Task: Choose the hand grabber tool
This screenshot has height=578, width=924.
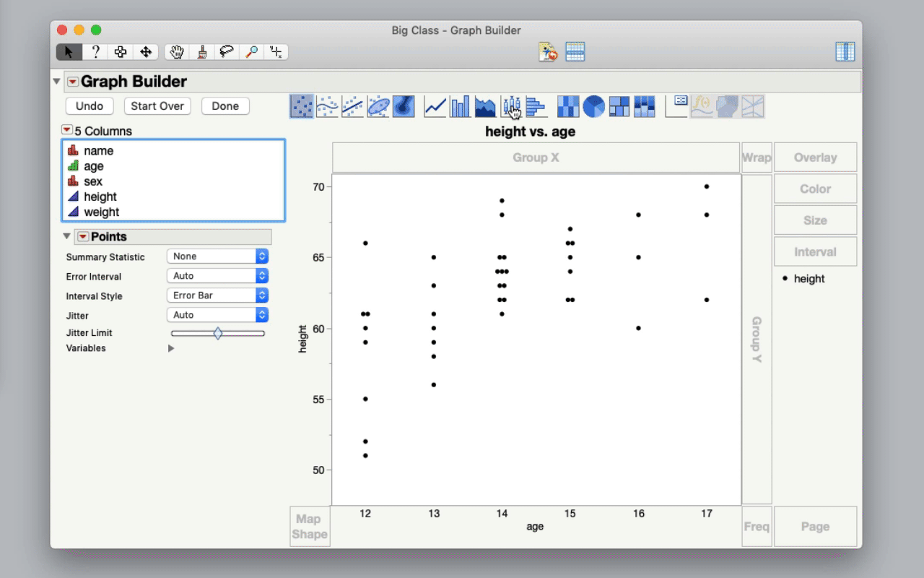Action: point(176,52)
